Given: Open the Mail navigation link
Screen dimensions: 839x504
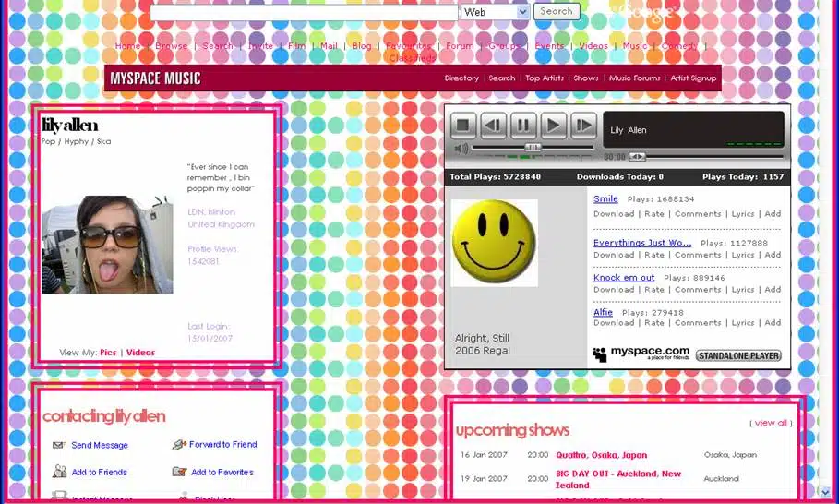Looking at the screenshot, I should [329, 46].
